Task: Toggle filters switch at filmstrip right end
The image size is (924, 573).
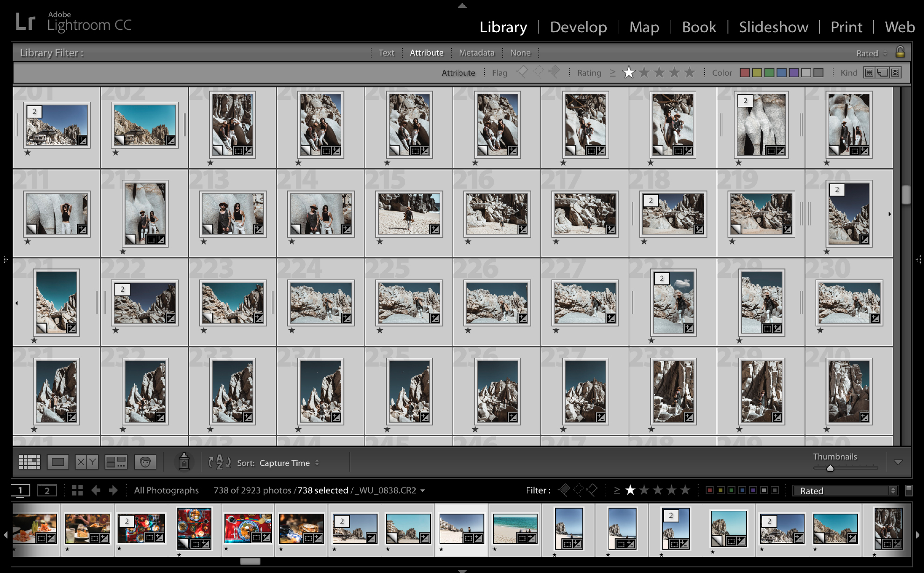Action: [x=909, y=490]
